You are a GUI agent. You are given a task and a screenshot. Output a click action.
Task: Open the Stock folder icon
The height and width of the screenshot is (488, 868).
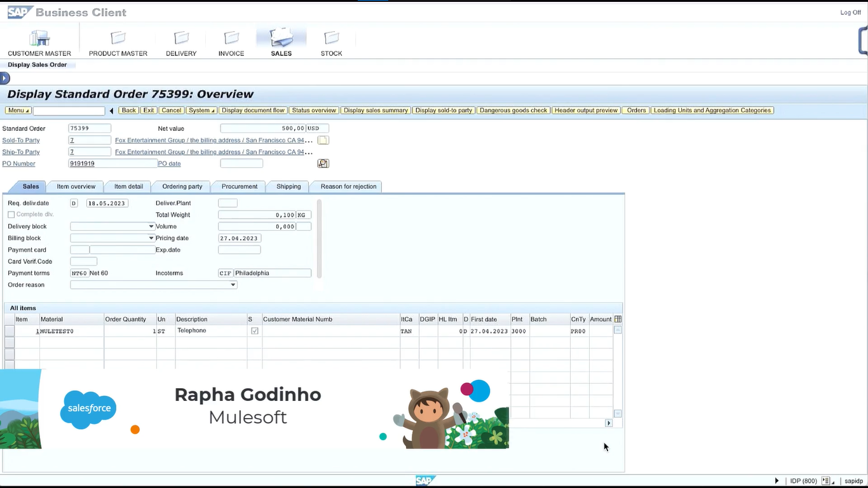coord(331,38)
